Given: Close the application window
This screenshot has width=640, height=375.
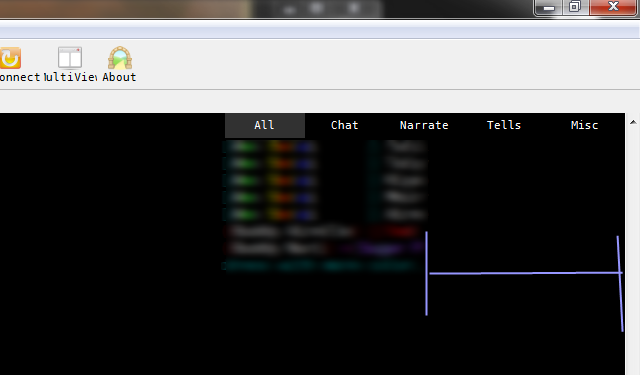Looking at the screenshot, I should (x=613, y=7).
